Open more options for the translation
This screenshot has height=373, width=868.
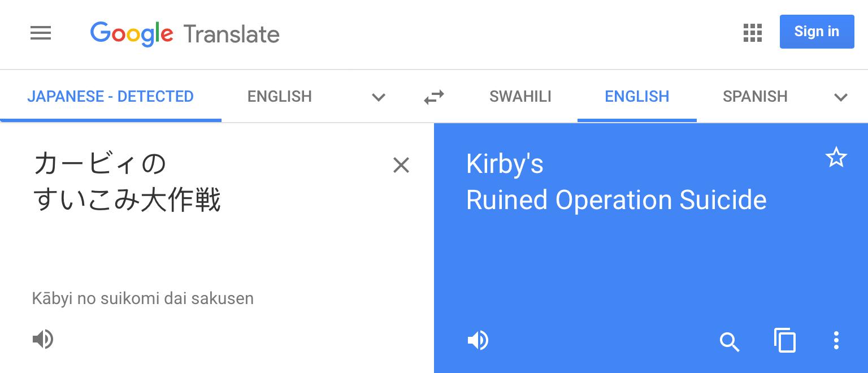coord(836,340)
